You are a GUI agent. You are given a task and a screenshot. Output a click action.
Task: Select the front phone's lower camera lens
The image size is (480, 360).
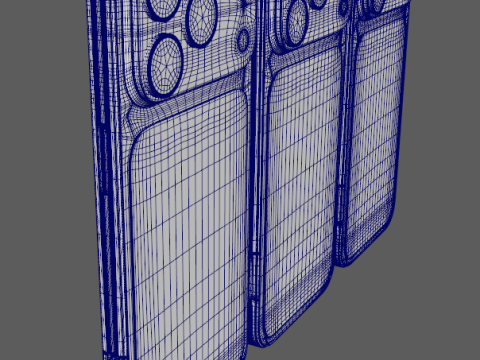tap(165, 66)
